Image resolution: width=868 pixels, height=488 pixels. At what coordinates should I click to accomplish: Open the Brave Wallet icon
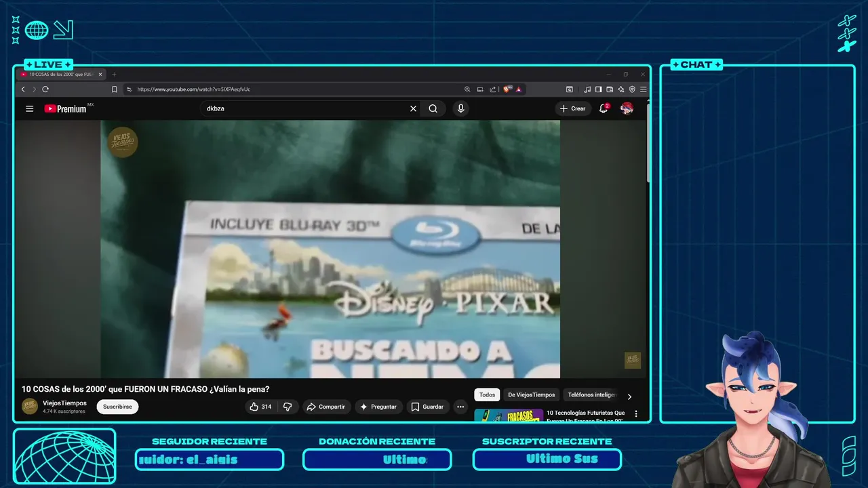[x=610, y=89]
